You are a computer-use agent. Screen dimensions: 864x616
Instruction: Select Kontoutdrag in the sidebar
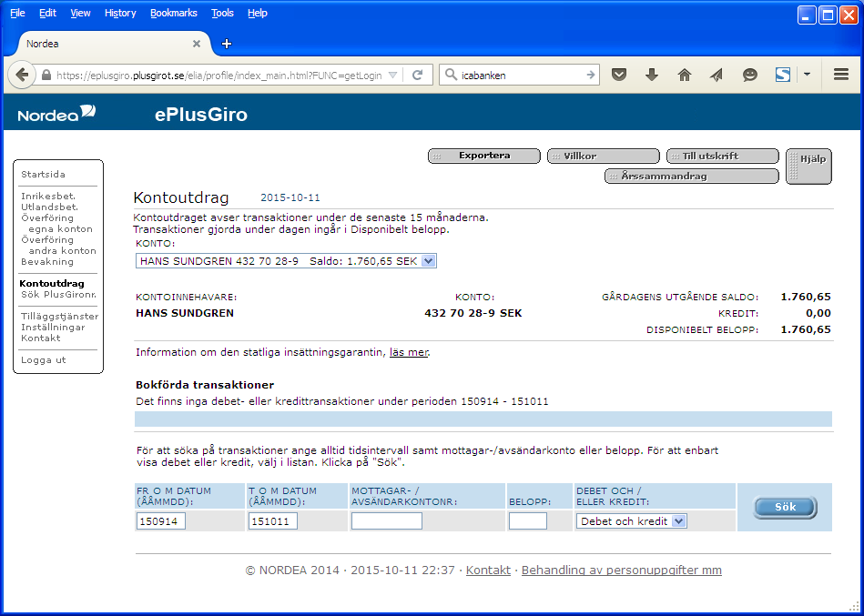[52, 284]
